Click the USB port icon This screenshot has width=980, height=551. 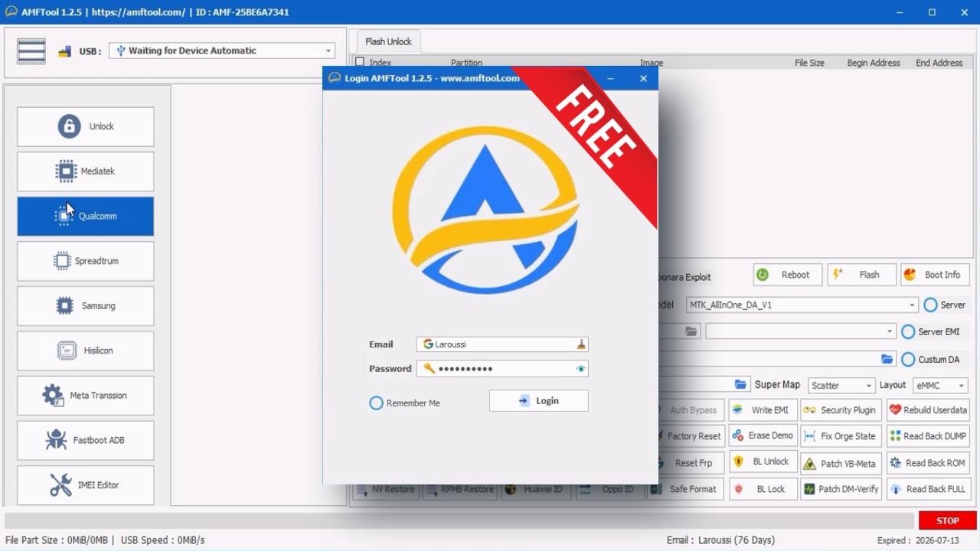point(64,51)
